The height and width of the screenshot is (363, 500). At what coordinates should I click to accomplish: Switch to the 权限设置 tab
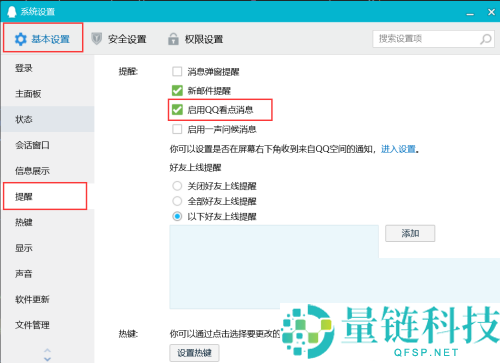pyautogui.click(x=195, y=39)
